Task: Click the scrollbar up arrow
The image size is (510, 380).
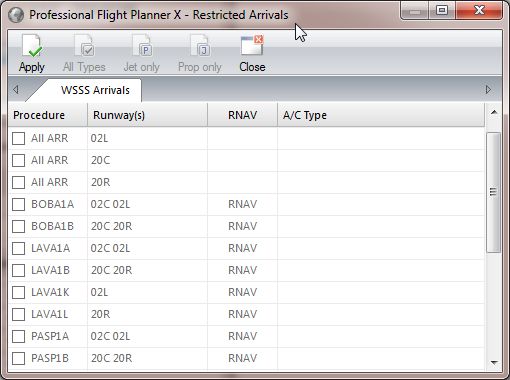Action: coord(494,112)
